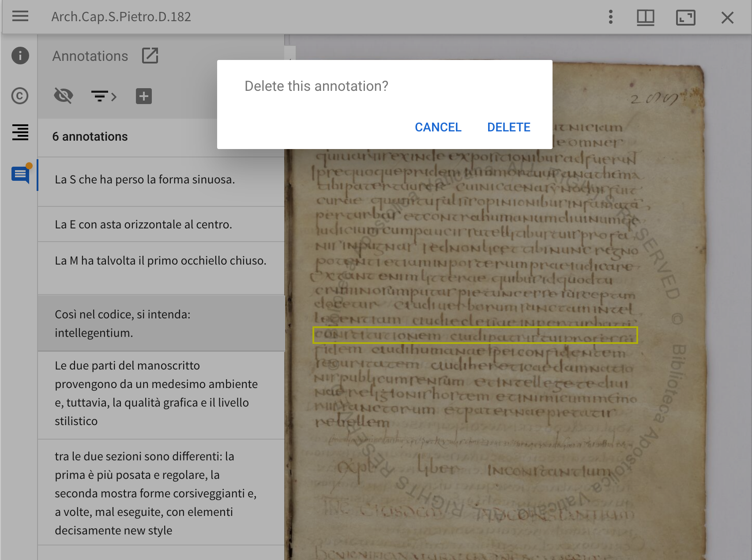Open annotations panel in a new window
Screen dimensions: 752x560
point(150,56)
